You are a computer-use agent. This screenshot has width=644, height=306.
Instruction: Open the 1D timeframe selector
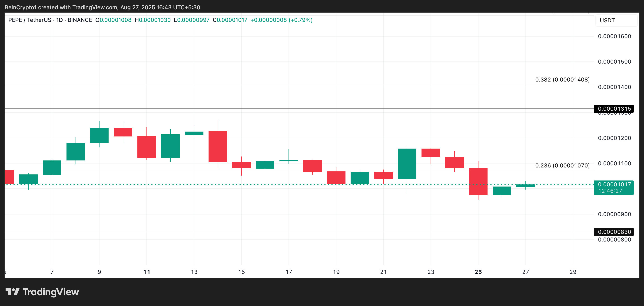point(59,20)
